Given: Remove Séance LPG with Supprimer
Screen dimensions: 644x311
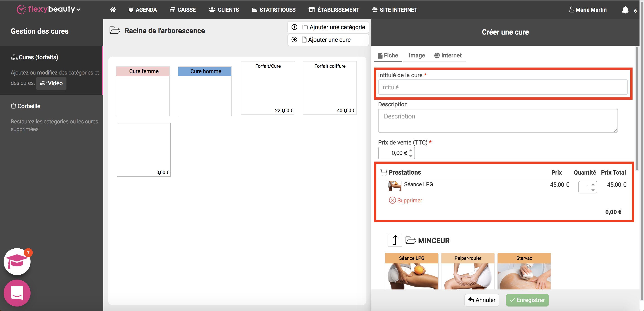Looking at the screenshot, I should coord(406,200).
